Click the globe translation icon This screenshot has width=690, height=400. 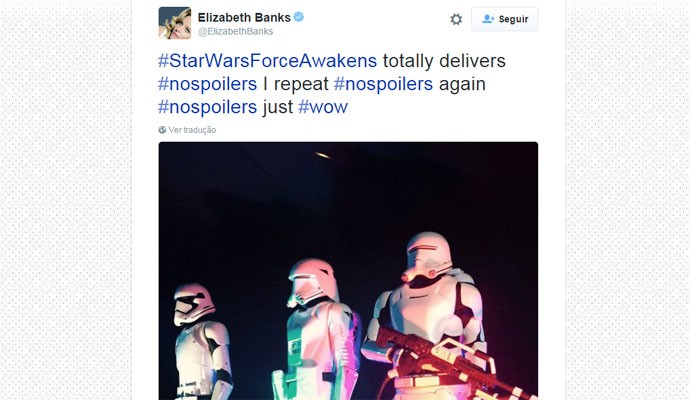(x=162, y=130)
